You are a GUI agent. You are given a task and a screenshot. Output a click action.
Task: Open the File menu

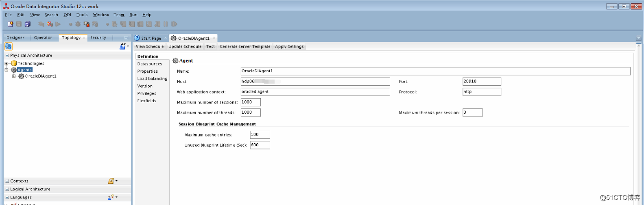(8, 15)
